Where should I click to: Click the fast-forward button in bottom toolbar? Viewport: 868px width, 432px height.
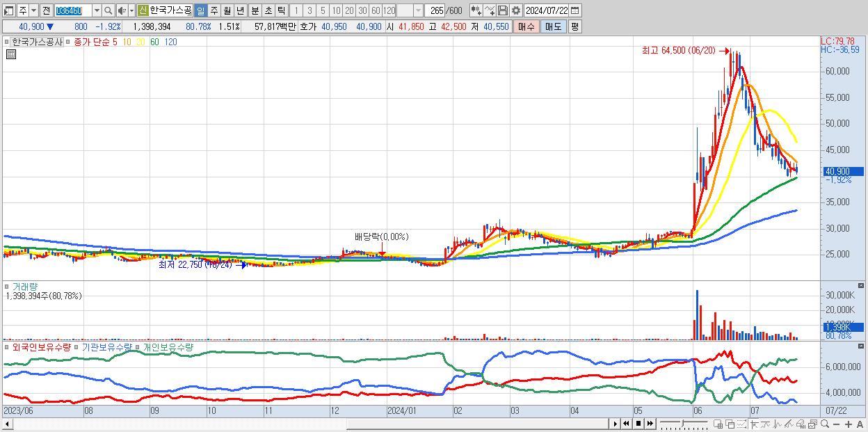[x=650, y=424]
